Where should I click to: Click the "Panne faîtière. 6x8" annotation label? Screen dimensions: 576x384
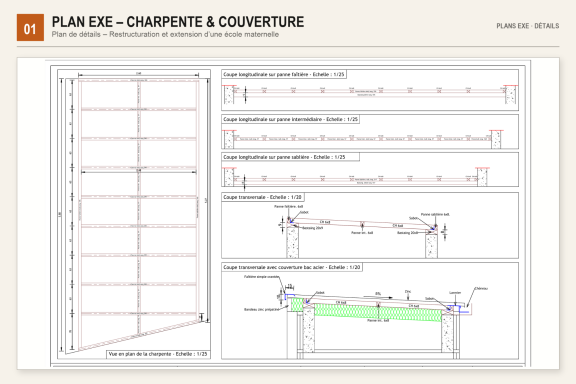click(x=288, y=207)
